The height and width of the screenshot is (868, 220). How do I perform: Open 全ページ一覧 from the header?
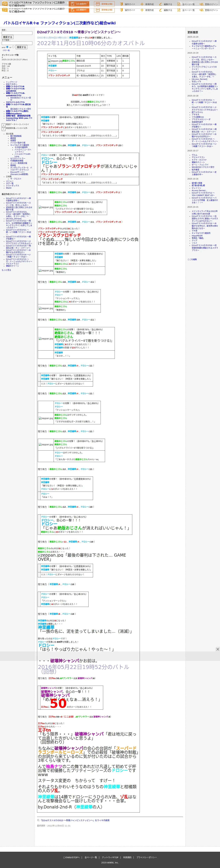pos(186,10)
